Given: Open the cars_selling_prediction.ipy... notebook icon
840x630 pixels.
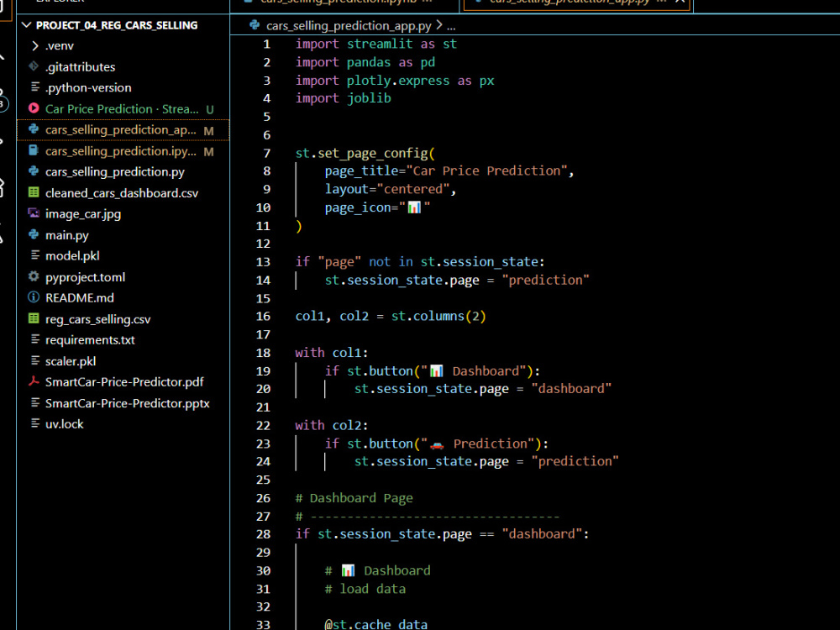Looking at the screenshot, I should click(x=34, y=150).
